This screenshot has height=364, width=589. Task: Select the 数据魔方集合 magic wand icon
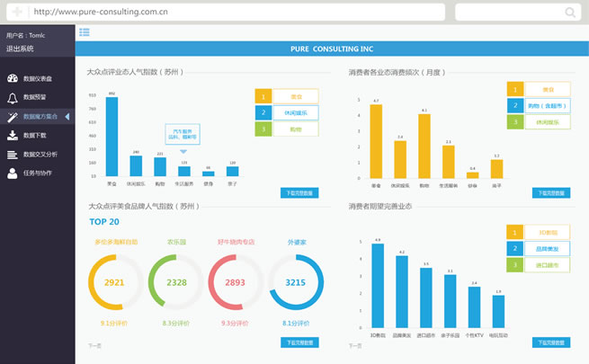coord(13,117)
